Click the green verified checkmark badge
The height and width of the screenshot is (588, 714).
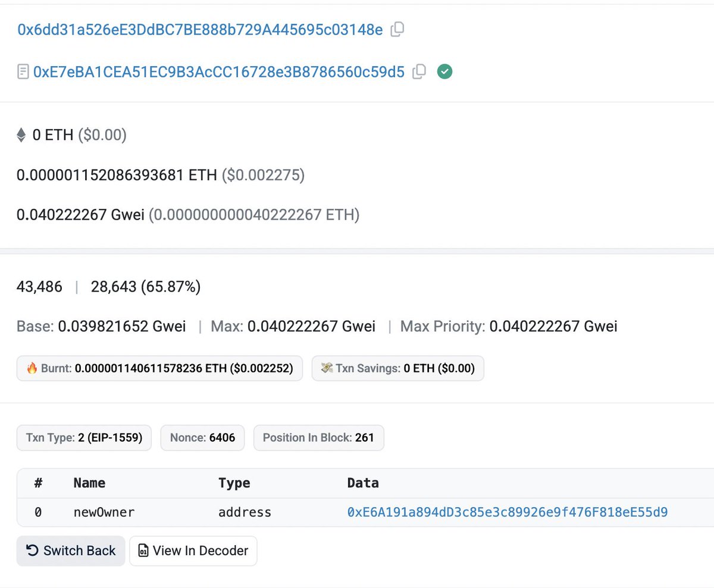(x=444, y=72)
